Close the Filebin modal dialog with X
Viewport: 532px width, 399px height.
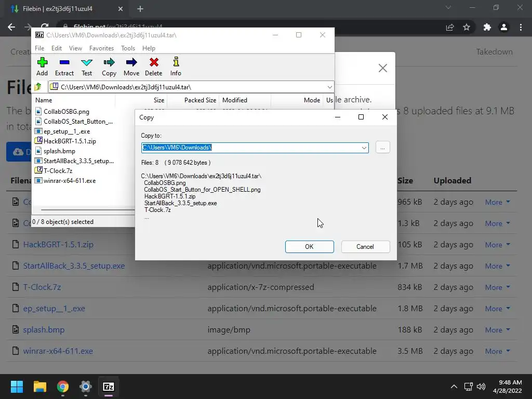pos(383,68)
